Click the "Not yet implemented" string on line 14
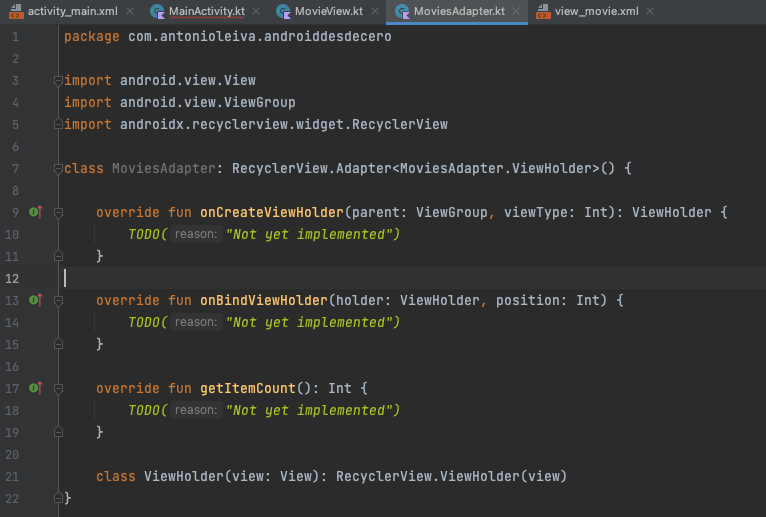 [x=309, y=323]
